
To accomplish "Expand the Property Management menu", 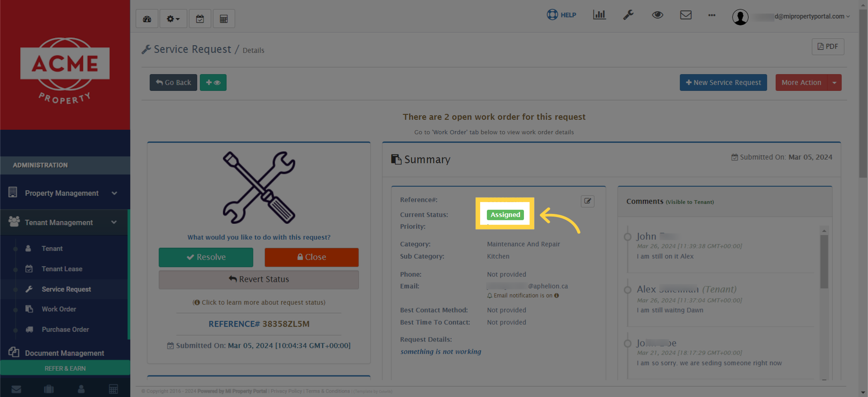I will click(65, 193).
